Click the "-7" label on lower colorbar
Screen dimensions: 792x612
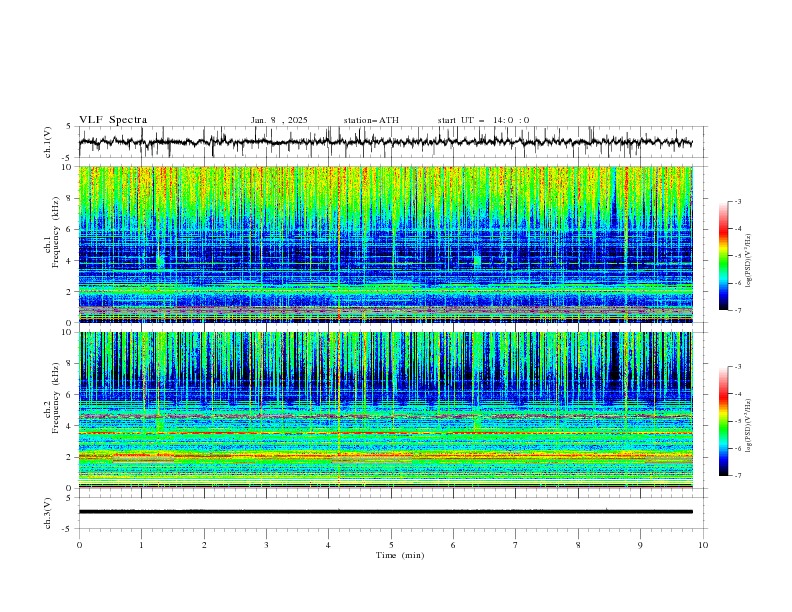coord(737,475)
